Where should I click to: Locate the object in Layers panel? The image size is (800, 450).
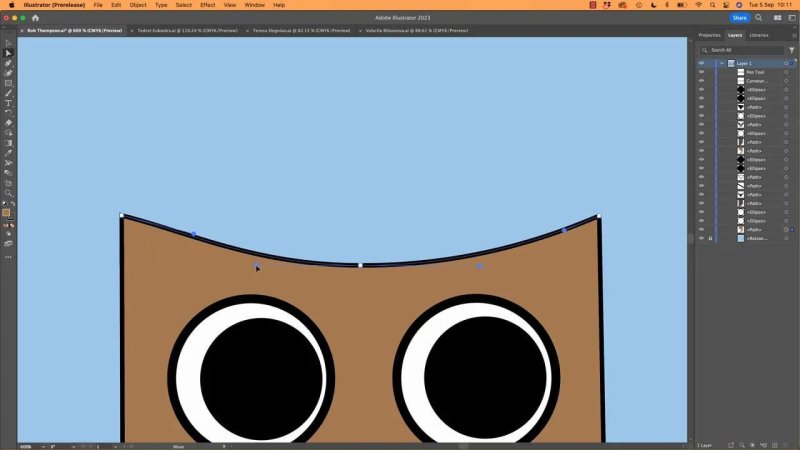[x=742, y=445]
